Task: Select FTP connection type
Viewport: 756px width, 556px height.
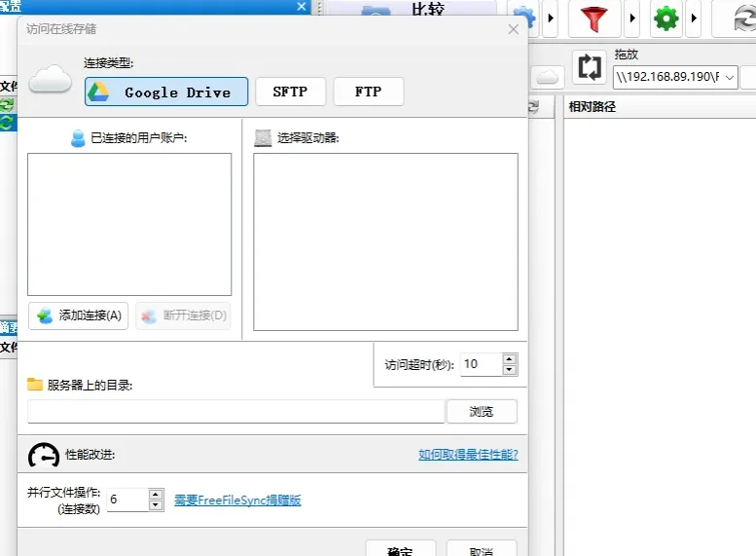Action: (x=369, y=92)
